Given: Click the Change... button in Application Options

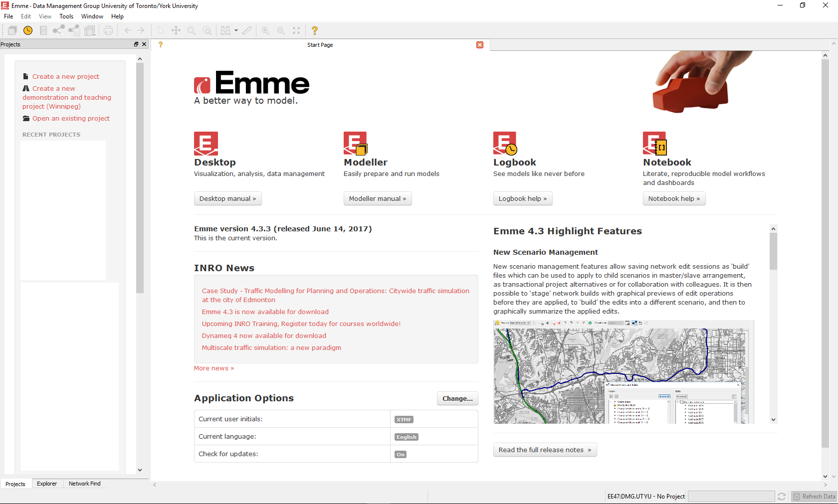Looking at the screenshot, I should [457, 398].
